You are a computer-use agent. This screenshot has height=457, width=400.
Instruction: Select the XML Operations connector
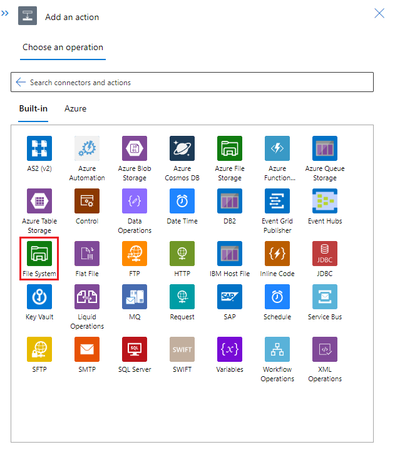point(325,349)
